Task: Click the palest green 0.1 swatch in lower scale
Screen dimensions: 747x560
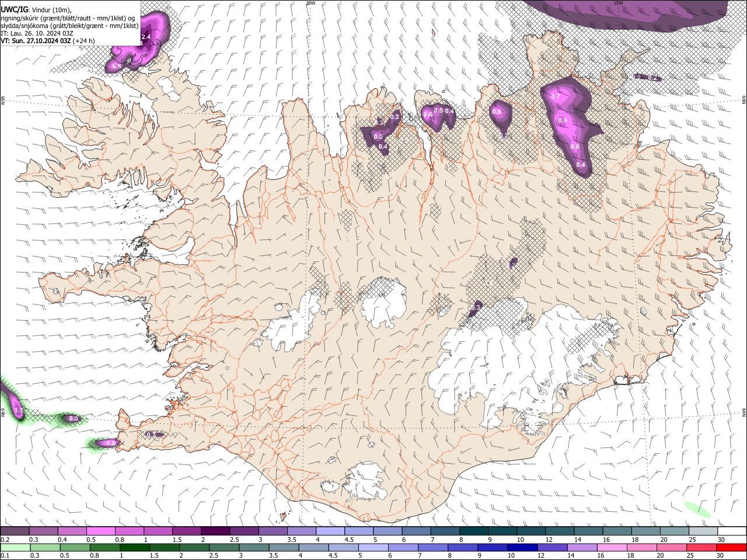Action: pos(15,547)
